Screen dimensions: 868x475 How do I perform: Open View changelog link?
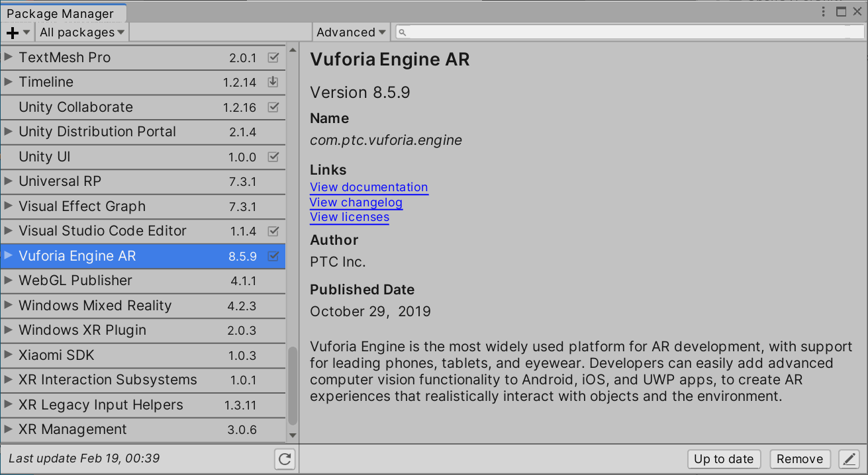pyautogui.click(x=356, y=202)
